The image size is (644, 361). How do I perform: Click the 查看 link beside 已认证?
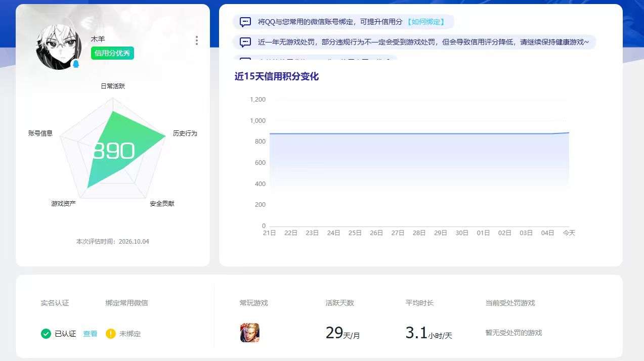click(x=90, y=334)
